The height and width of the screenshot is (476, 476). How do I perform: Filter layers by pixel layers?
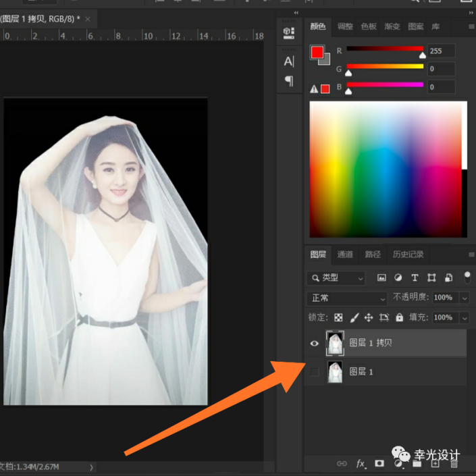(x=381, y=277)
